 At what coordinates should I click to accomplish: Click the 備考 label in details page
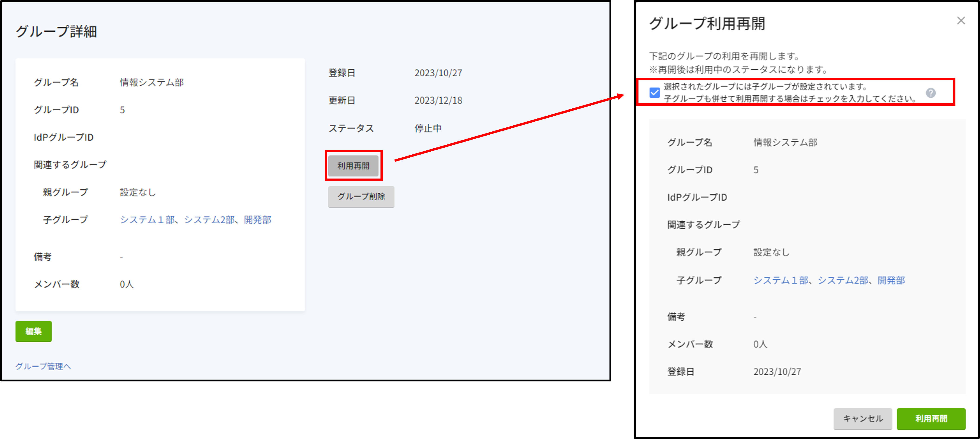point(43,257)
